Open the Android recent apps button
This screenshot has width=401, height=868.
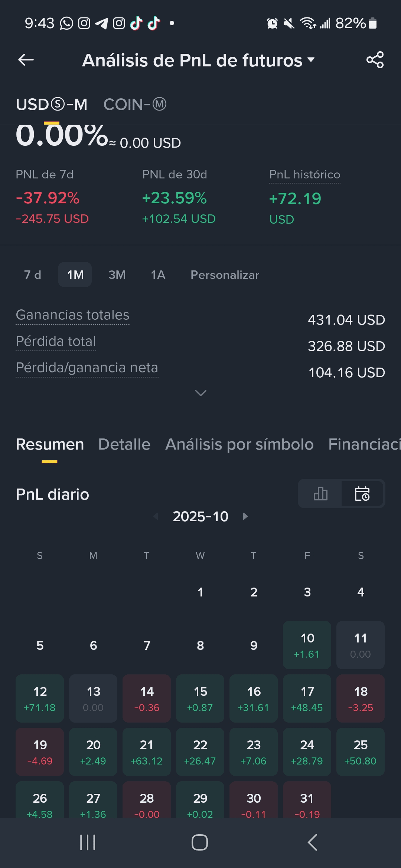pyautogui.click(x=88, y=842)
